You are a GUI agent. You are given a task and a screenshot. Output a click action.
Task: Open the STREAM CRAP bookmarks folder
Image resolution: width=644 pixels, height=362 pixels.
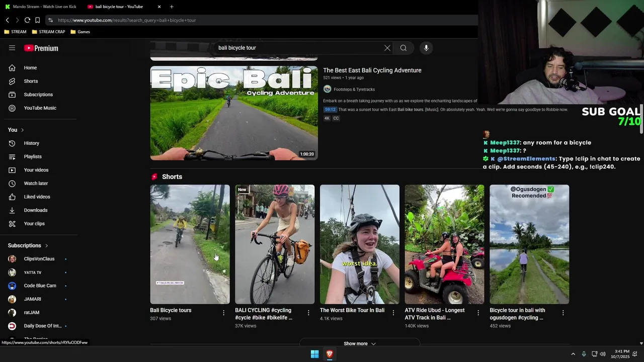(48, 32)
